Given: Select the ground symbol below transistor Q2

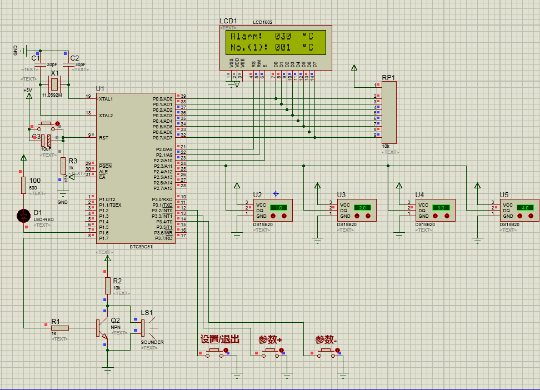Looking at the screenshot, I should [x=108, y=370].
